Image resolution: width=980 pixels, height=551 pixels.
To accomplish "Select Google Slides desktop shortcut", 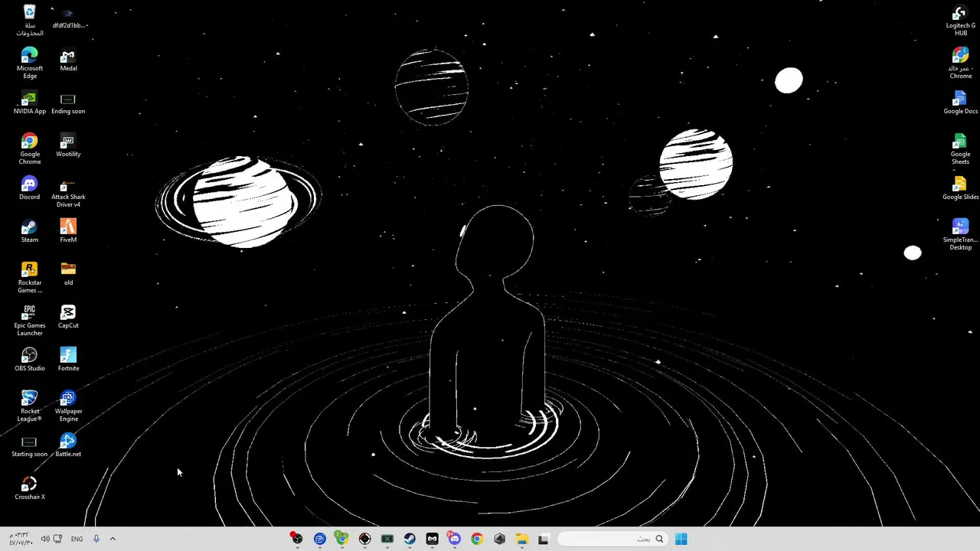I will 960,188.
